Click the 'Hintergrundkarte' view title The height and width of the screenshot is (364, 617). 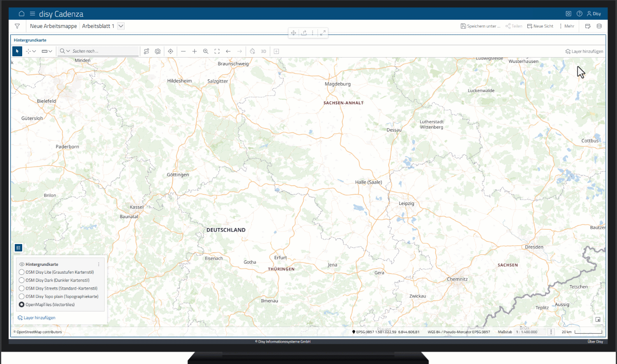point(30,40)
